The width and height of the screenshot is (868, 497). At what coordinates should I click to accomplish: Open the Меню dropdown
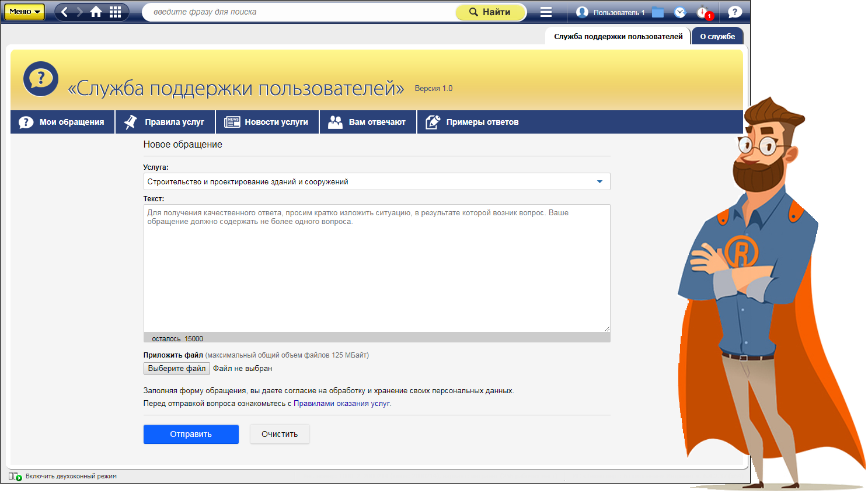pyautogui.click(x=25, y=12)
